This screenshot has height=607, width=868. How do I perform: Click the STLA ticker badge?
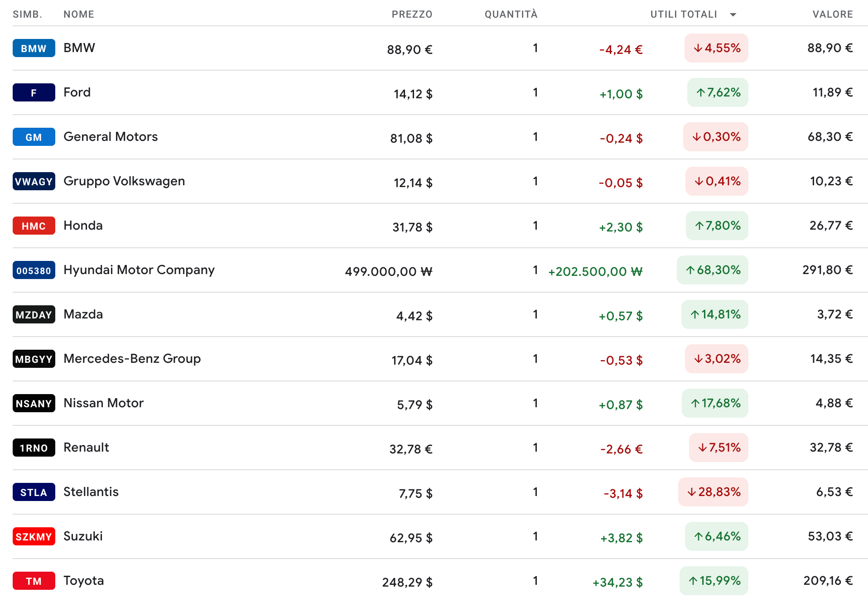(x=34, y=492)
